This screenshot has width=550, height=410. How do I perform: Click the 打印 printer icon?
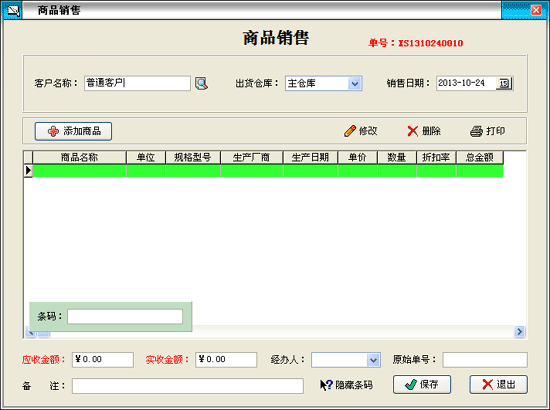click(x=476, y=131)
